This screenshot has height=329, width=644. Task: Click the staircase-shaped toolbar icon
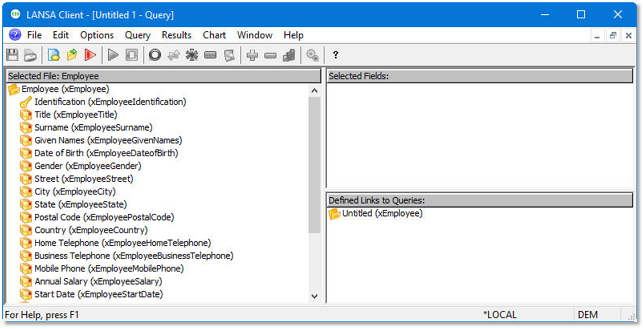pyautogui.click(x=289, y=55)
